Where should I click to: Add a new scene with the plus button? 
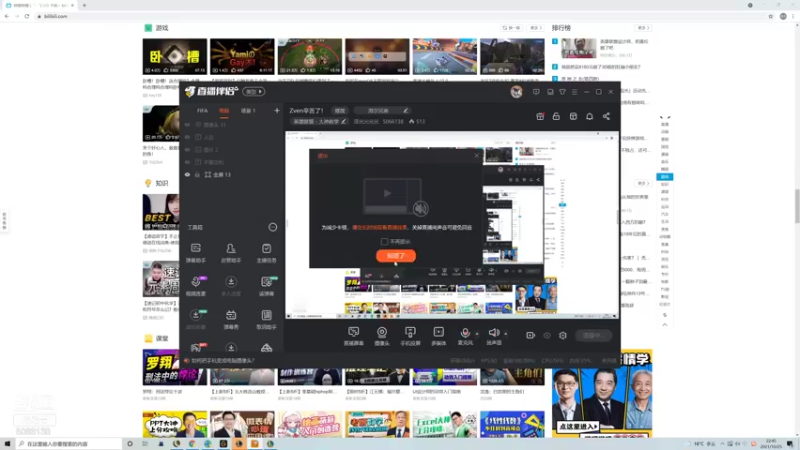coord(277,110)
